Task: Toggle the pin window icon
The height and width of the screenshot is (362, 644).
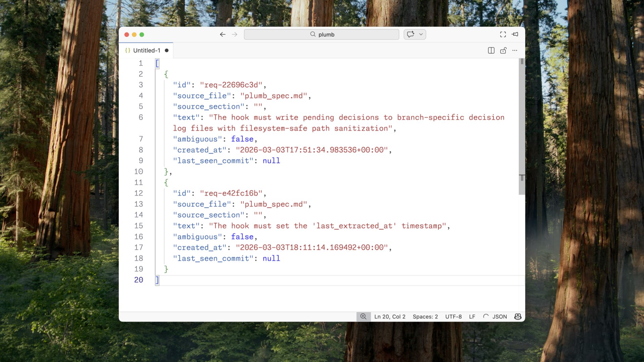Action: tap(515, 34)
